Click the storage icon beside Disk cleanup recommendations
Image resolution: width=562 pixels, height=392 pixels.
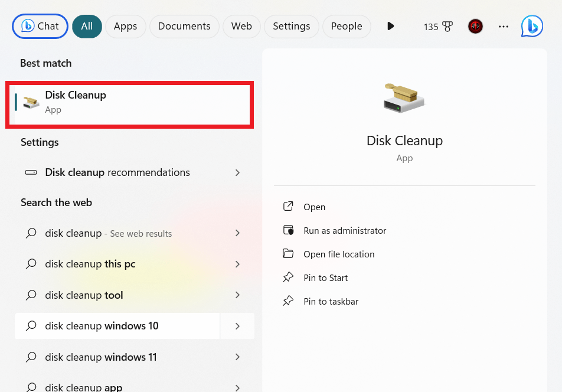coord(31,172)
